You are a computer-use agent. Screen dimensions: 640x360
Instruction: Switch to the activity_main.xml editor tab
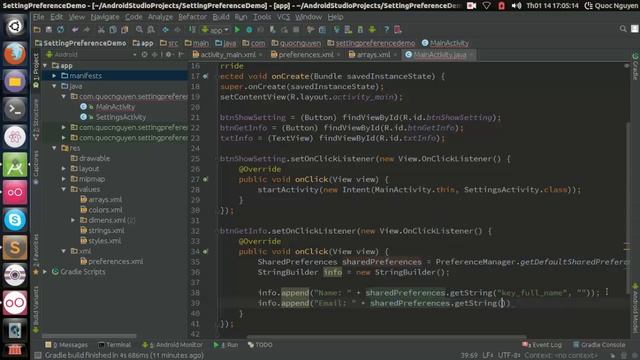227,55
